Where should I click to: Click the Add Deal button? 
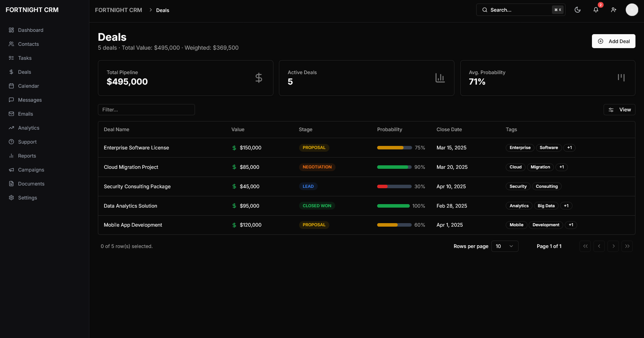pos(614,41)
